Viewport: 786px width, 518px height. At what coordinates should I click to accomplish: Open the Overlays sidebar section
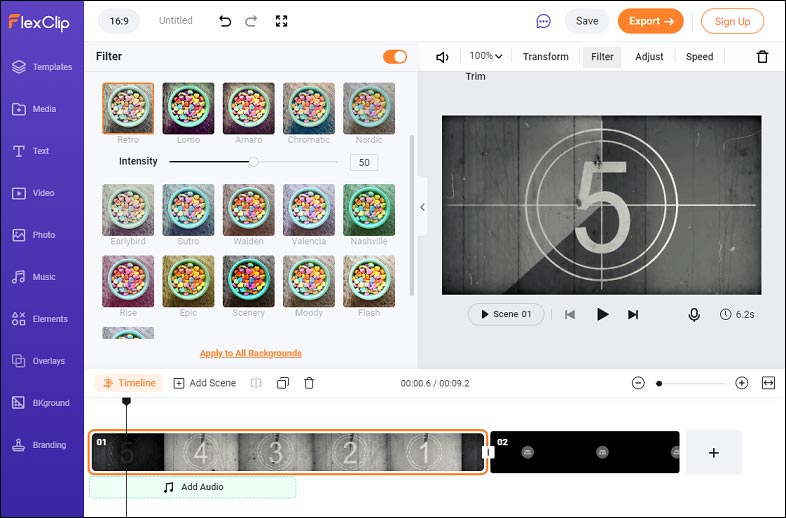pos(38,361)
